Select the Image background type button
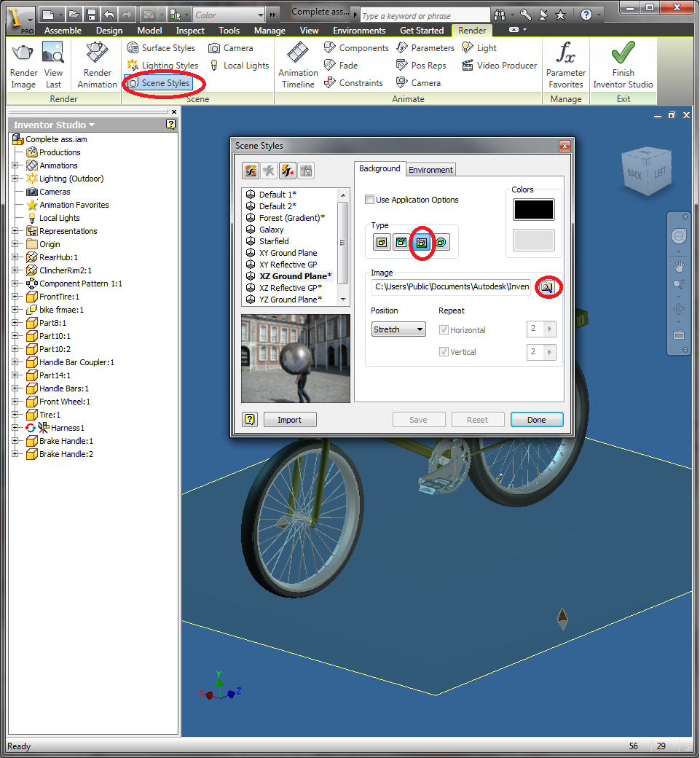 point(422,242)
